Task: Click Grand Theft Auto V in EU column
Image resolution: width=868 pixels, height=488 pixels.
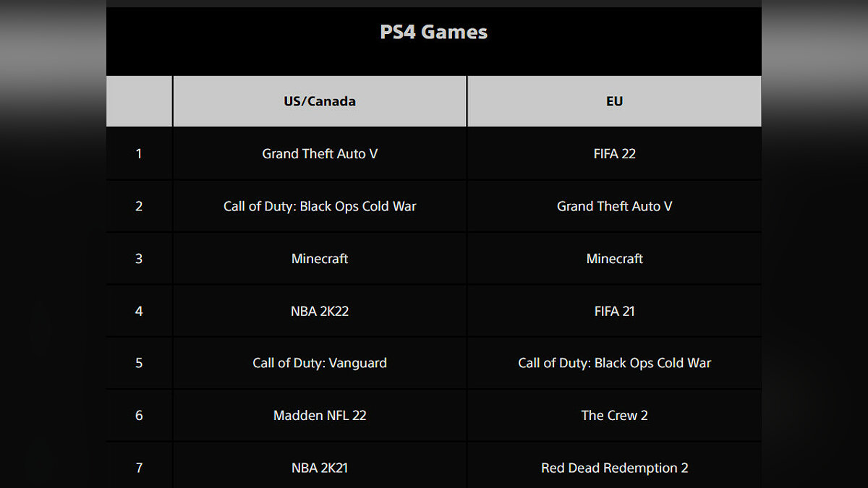Action: [x=614, y=206]
